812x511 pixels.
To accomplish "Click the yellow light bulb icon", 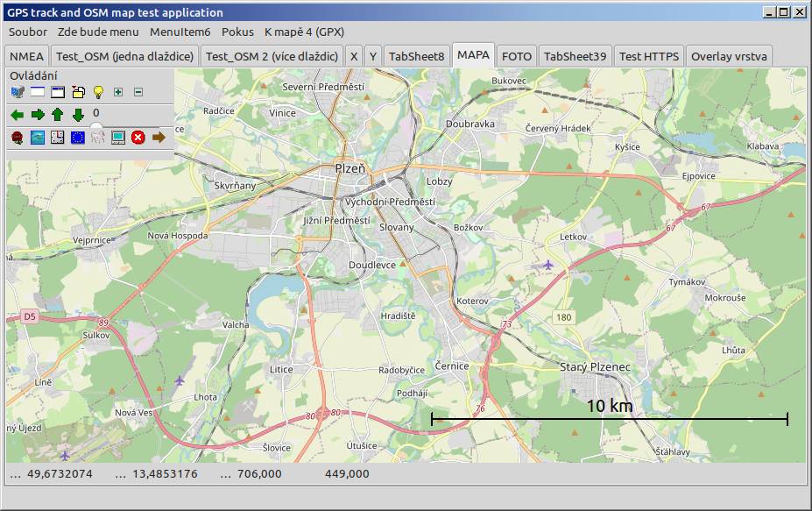I will click(x=98, y=92).
